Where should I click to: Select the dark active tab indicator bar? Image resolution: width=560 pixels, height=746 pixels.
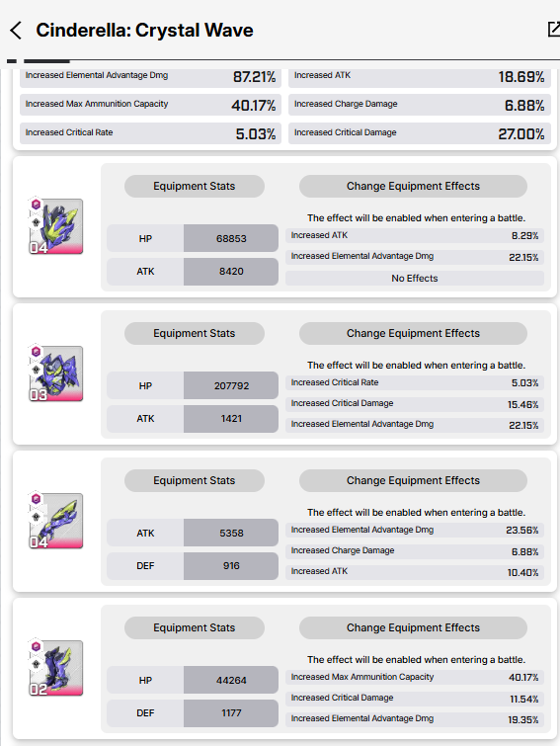tap(46, 61)
